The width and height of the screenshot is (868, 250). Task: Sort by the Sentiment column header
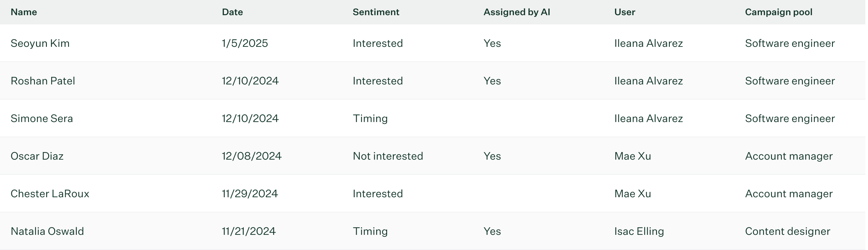tap(377, 12)
